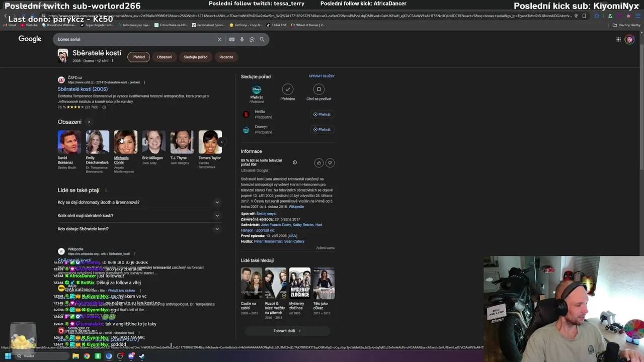Expand Kdo dabuje Sběratelé kostí
The image size is (644, 362).
(x=139, y=229)
